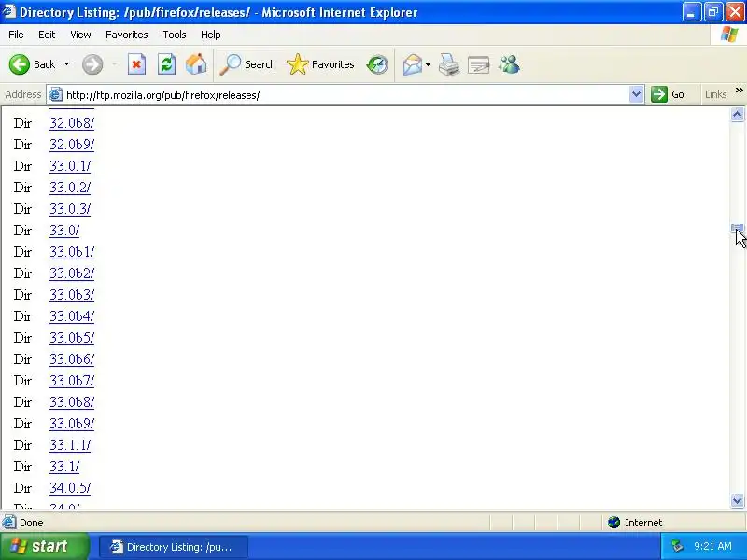Open the Help menu
Viewport: 747px width, 560px height.
(x=211, y=35)
